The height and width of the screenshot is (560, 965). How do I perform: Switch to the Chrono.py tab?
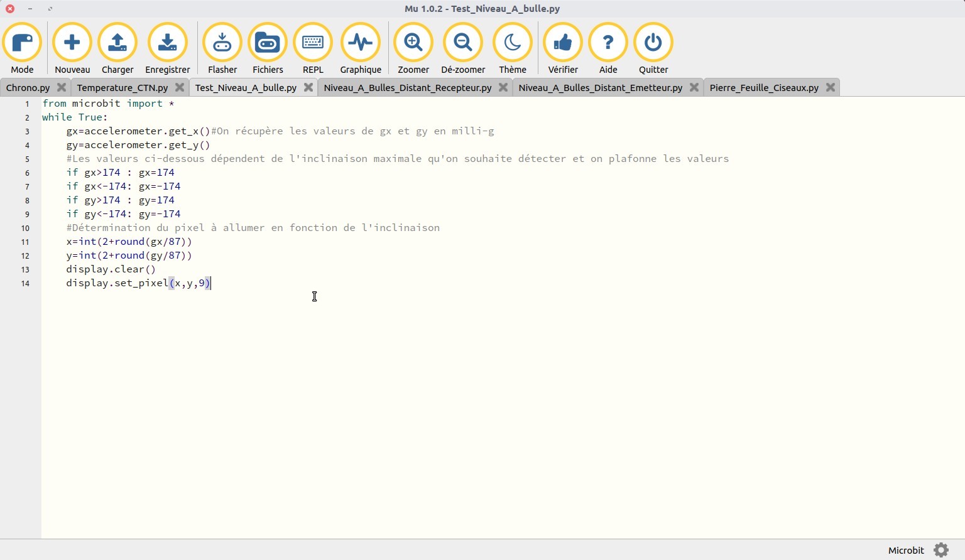click(x=28, y=88)
